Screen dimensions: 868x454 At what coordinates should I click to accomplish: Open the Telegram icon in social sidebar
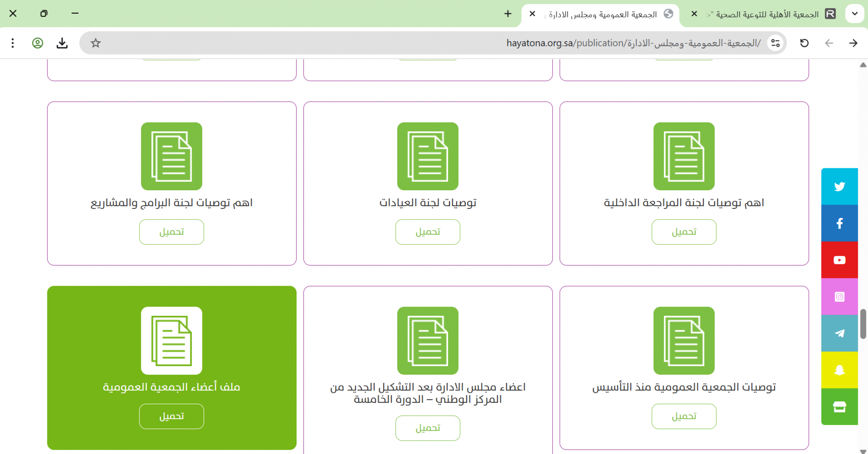[x=839, y=333]
